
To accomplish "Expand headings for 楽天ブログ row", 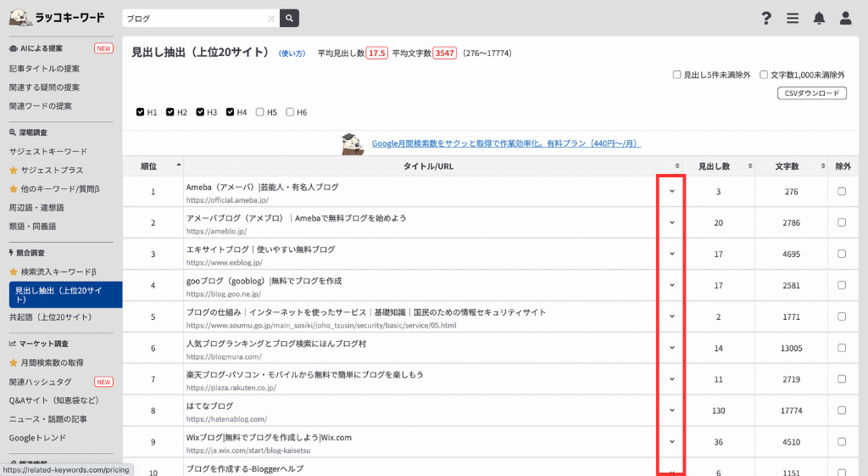I will (x=671, y=379).
